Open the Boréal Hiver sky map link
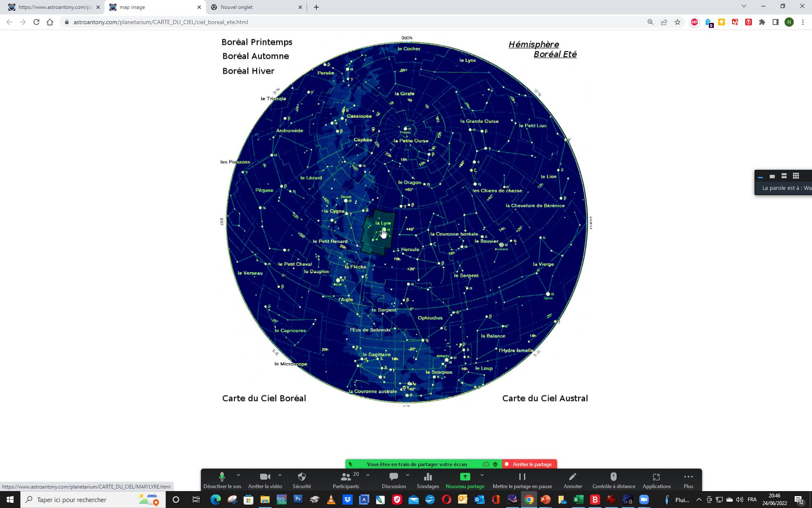This screenshot has width=812, height=508. (x=248, y=71)
